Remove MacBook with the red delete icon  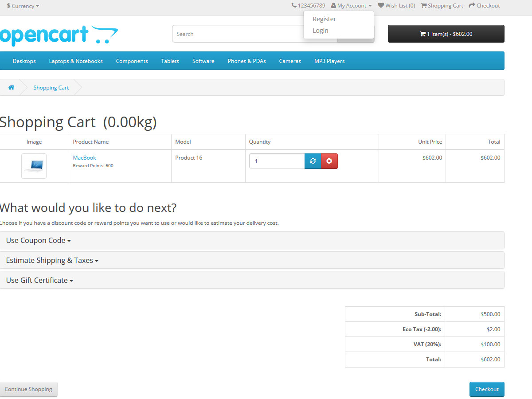click(x=329, y=161)
